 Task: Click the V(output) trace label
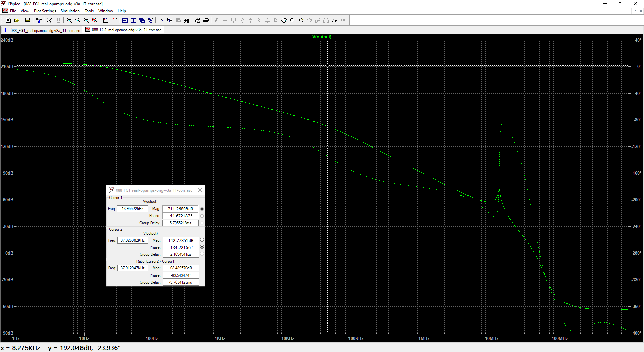(x=322, y=37)
